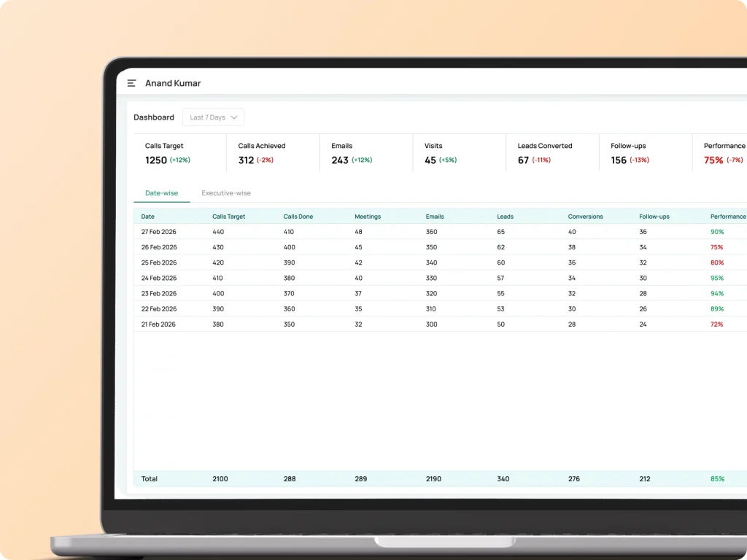Select the Date-wise tab
The height and width of the screenshot is (560, 747).
coord(161,192)
